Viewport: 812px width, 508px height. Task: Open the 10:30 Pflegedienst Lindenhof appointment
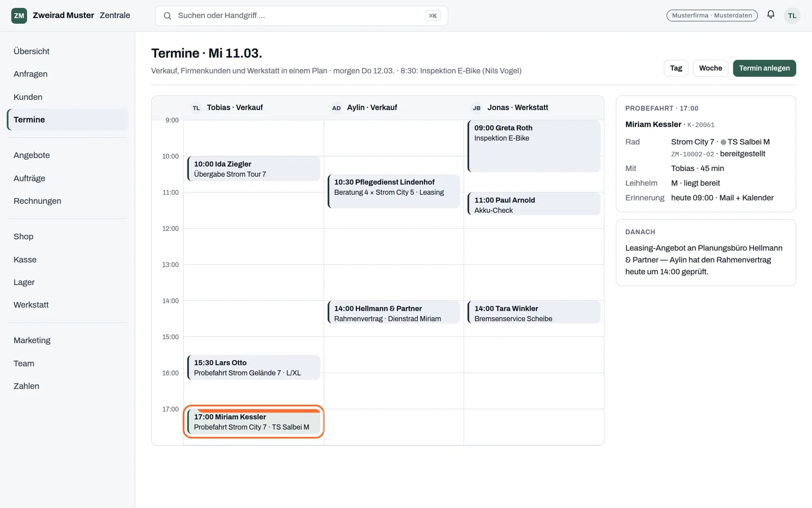pyautogui.click(x=394, y=191)
